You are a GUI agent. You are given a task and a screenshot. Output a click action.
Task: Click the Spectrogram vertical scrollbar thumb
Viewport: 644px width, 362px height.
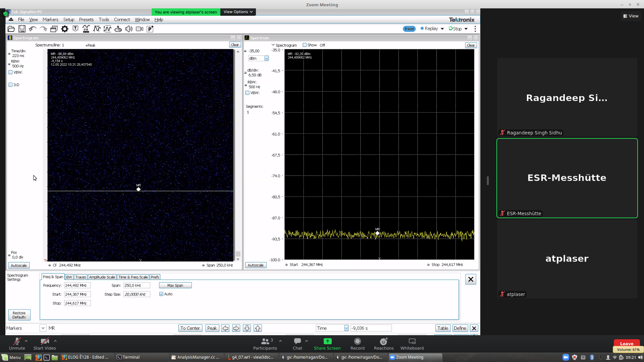pos(238,254)
